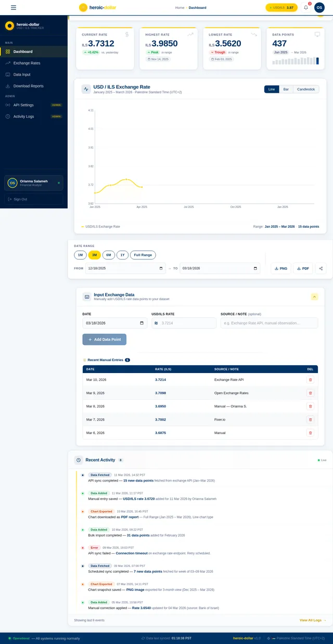
Task: Click the Error activity badge
Action: tap(94, 548)
